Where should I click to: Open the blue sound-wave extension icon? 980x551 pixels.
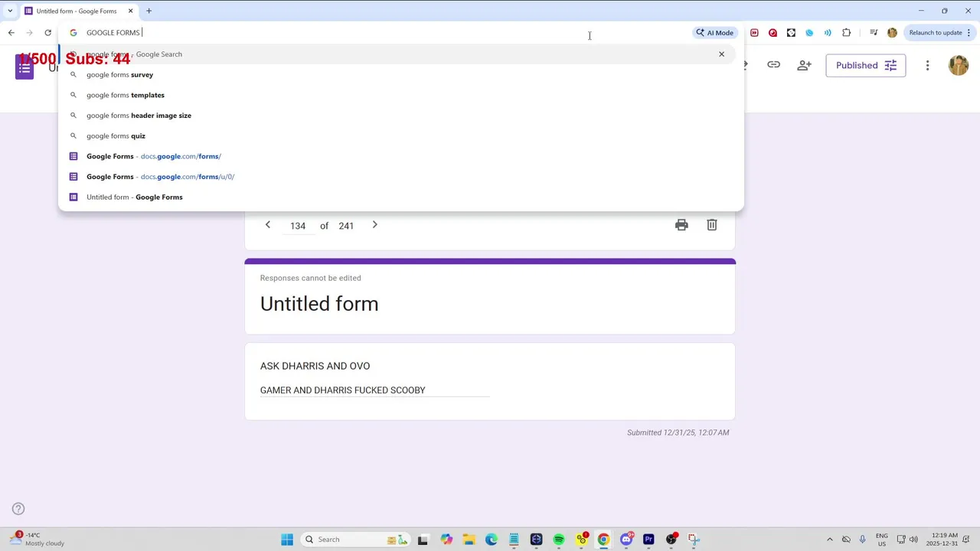click(x=828, y=33)
